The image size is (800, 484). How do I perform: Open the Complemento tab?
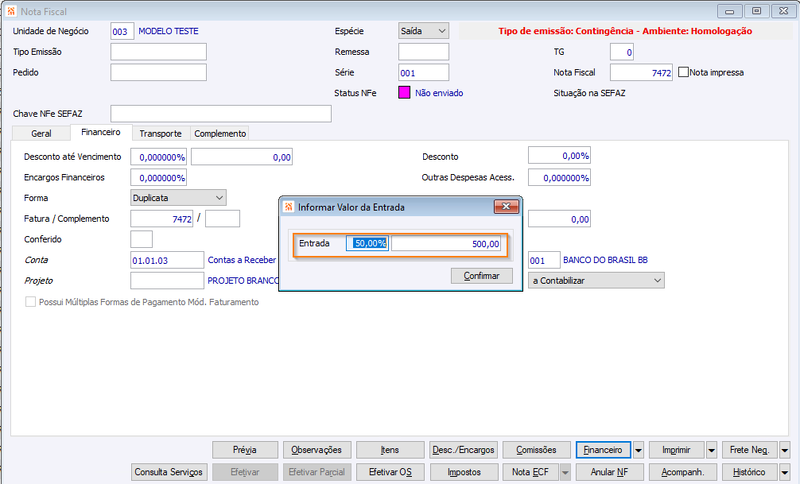click(x=220, y=134)
